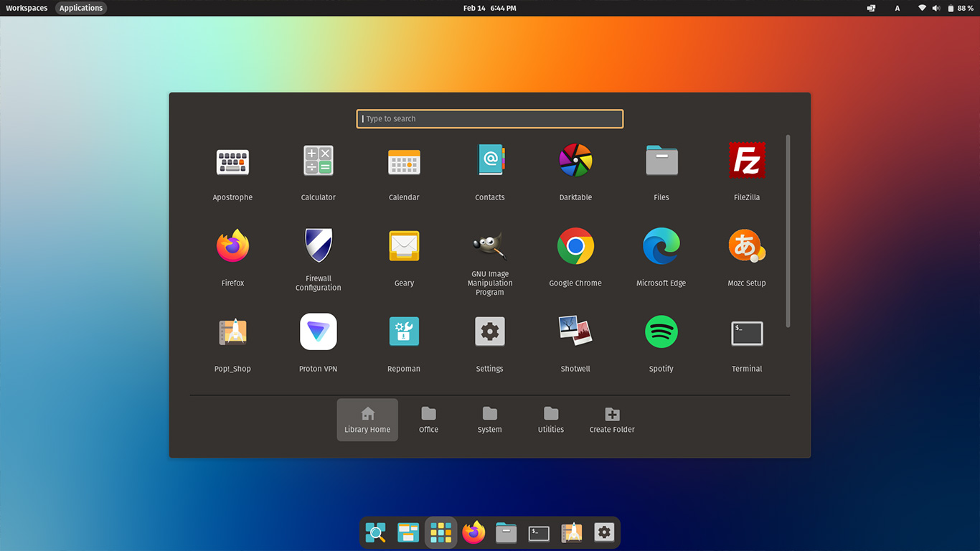Open Firefox from the dock
Image resolution: width=980 pixels, height=551 pixels.
coord(473,532)
